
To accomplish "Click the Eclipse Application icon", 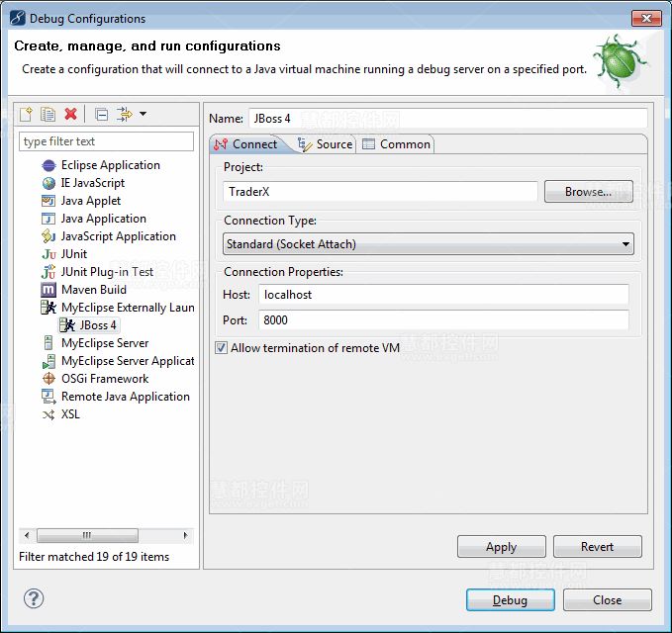I will [x=48, y=165].
